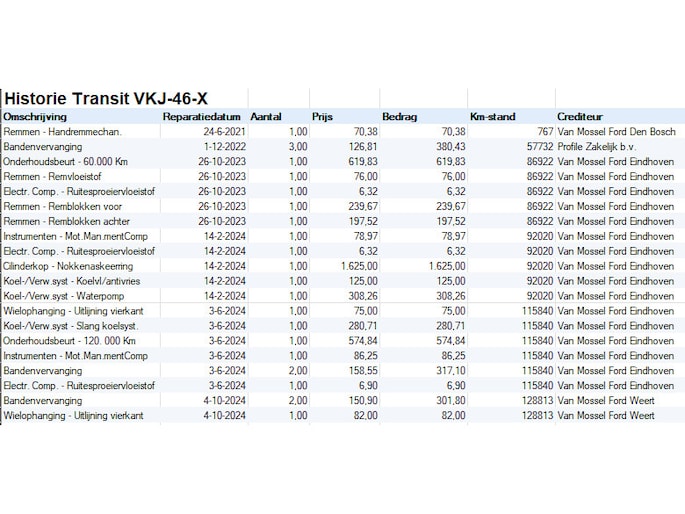The image size is (685, 514).
Task: Select amount cell '574,84' in Bedrag column
Action: 451,341
